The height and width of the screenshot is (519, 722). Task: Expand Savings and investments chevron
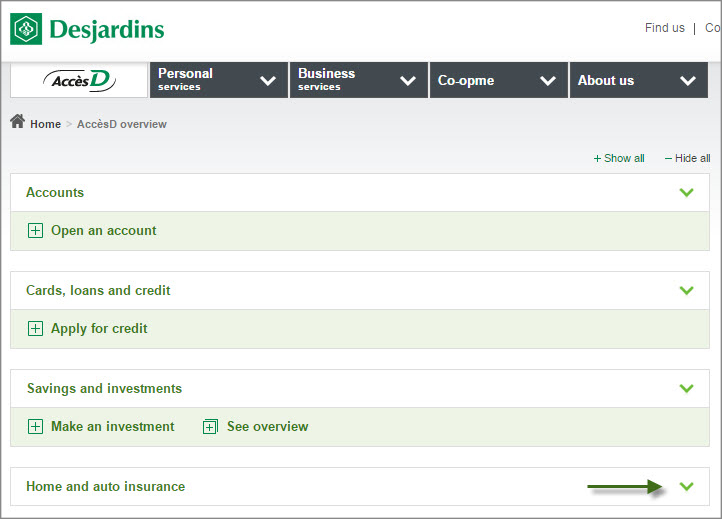tap(686, 388)
